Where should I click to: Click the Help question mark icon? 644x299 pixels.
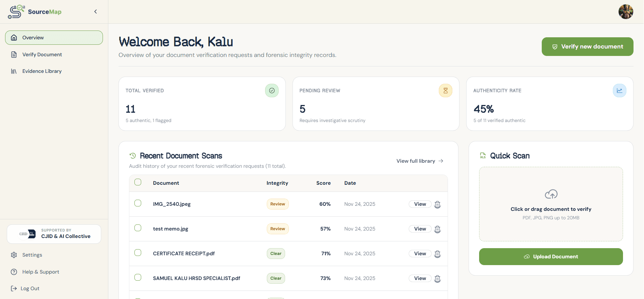coord(14,272)
